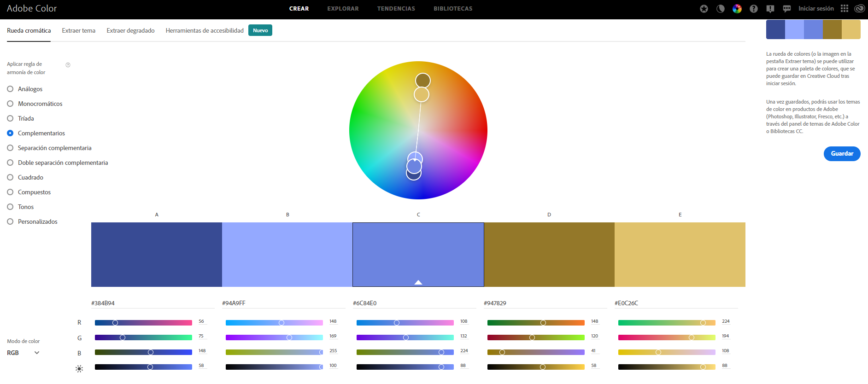This screenshot has height=384, width=868.
Task: Click the brightness sun icon beside sliders
Action: pos(79,368)
